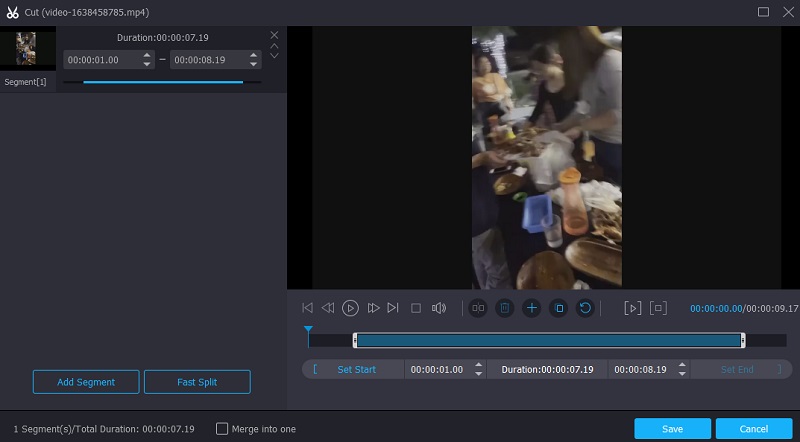Click the split segment icon
Screen dimensions: 800x442
[x=478, y=308]
